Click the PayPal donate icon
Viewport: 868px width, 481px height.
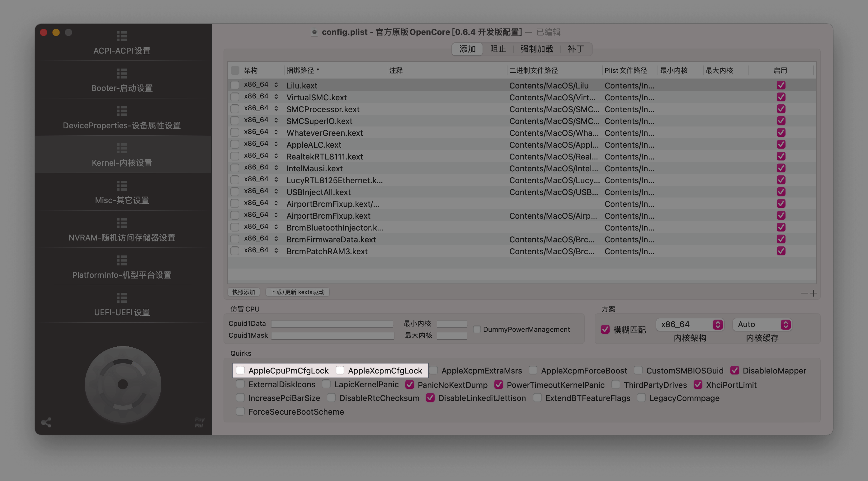pyautogui.click(x=199, y=422)
